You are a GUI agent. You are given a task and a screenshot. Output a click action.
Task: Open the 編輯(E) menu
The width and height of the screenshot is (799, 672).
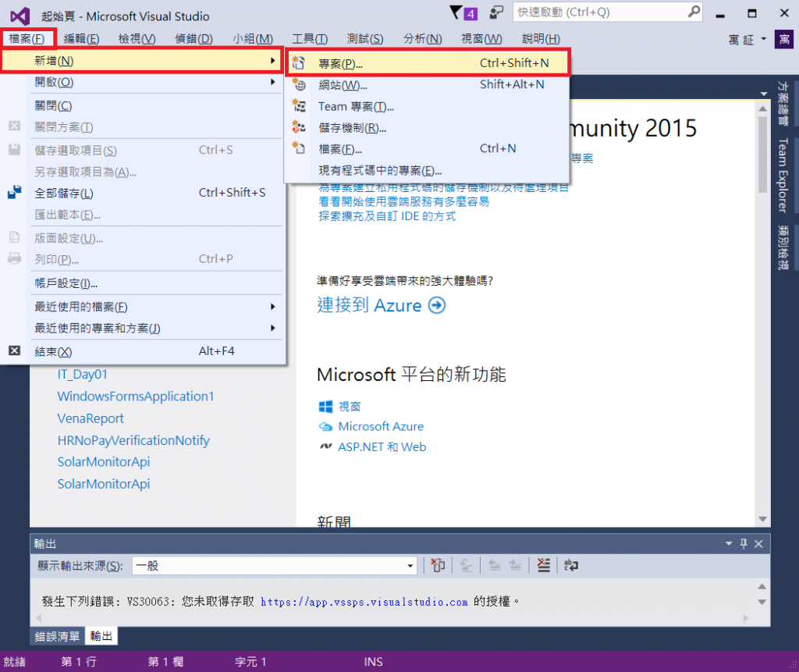click(81, 39)
